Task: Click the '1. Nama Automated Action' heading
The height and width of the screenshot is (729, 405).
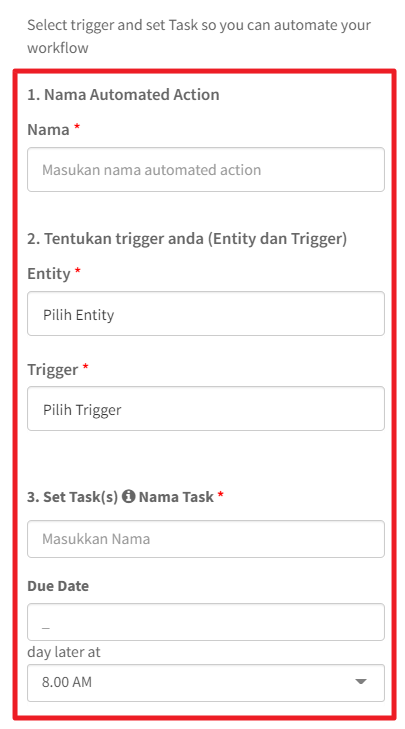Action: (123, 94)
